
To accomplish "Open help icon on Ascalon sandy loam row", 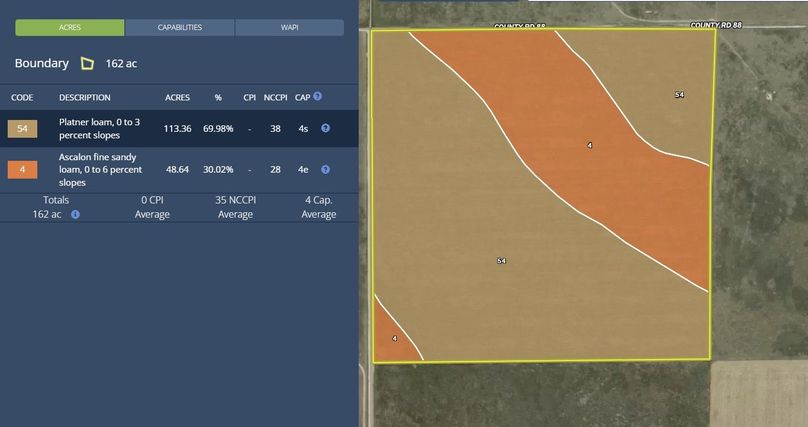I will tap(325, 170).
